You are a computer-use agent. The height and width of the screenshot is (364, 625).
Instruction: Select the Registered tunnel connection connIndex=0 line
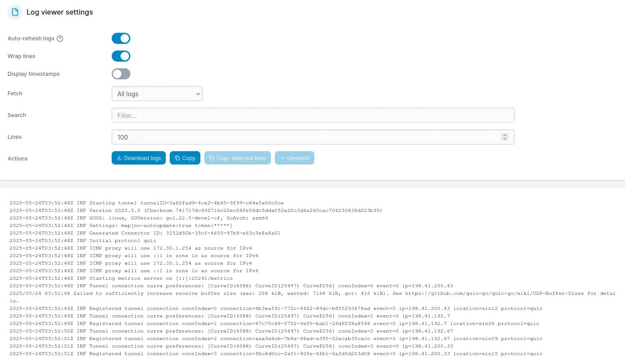pos(276,309)
